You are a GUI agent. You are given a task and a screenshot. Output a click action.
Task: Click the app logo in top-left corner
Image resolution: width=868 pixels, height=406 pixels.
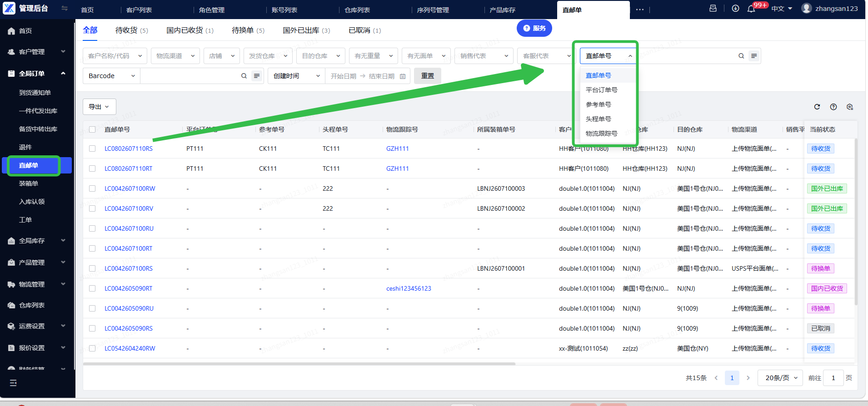pos(9,8)
